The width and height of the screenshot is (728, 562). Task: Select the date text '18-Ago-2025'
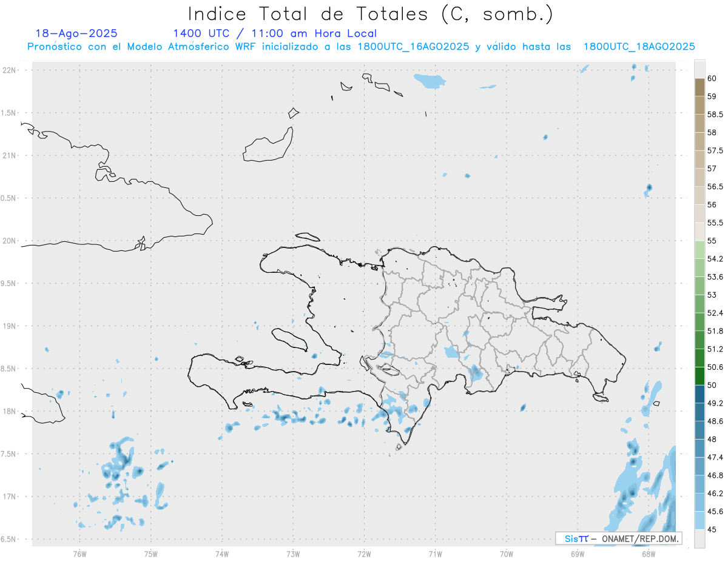[x=76, y=33]
